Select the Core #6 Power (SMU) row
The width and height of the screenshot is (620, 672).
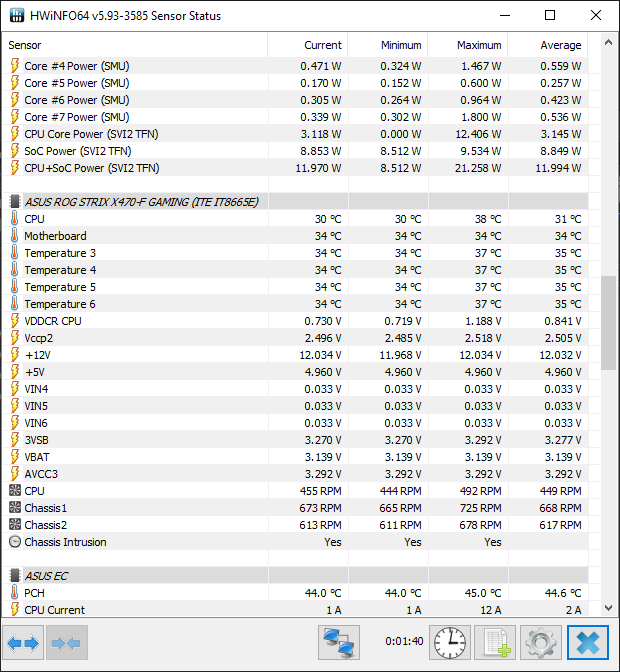point(295,100)
